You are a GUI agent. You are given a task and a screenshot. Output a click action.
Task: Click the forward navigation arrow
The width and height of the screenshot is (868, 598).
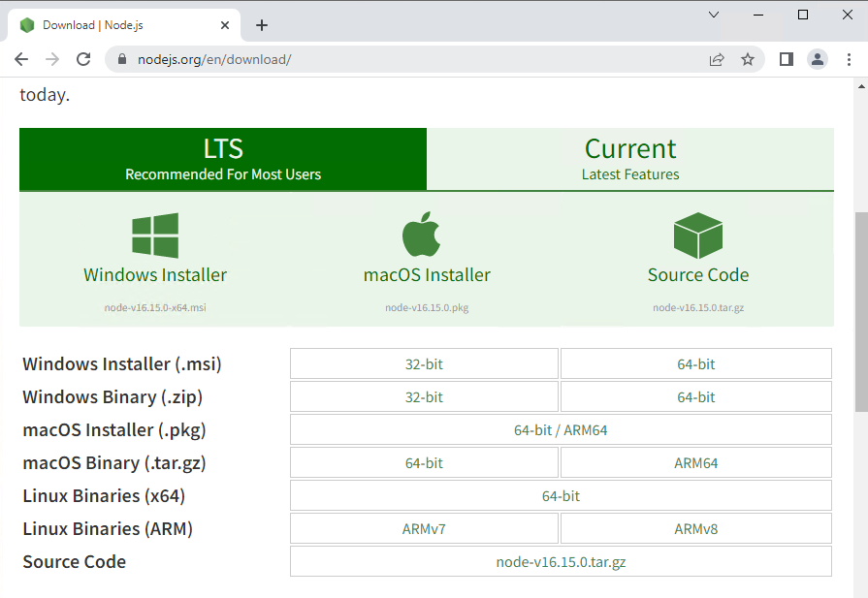click(52, 59)
